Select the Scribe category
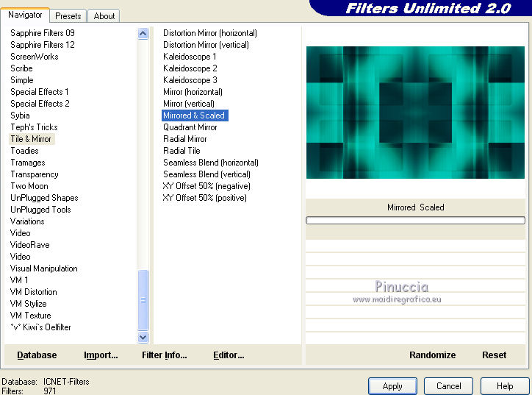 click(21, 68)
